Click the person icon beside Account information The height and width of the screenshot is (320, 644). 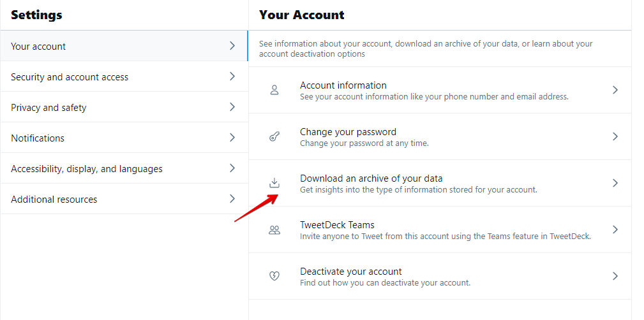tap(274, 91)
